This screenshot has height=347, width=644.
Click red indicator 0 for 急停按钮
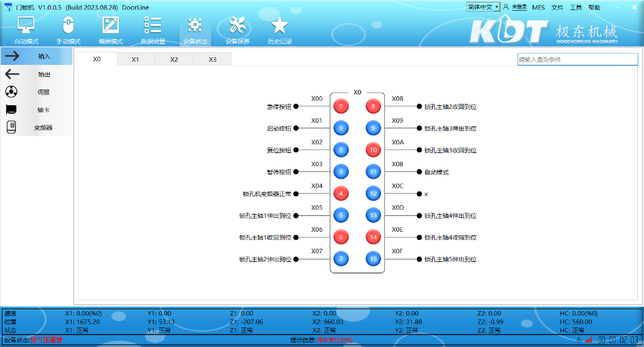click(341, 106)
